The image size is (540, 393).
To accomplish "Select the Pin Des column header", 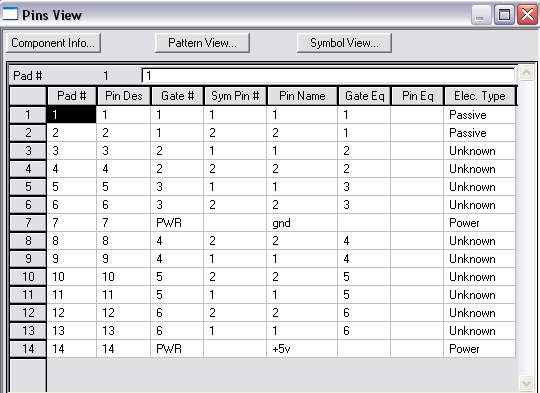I will (124, 96).
